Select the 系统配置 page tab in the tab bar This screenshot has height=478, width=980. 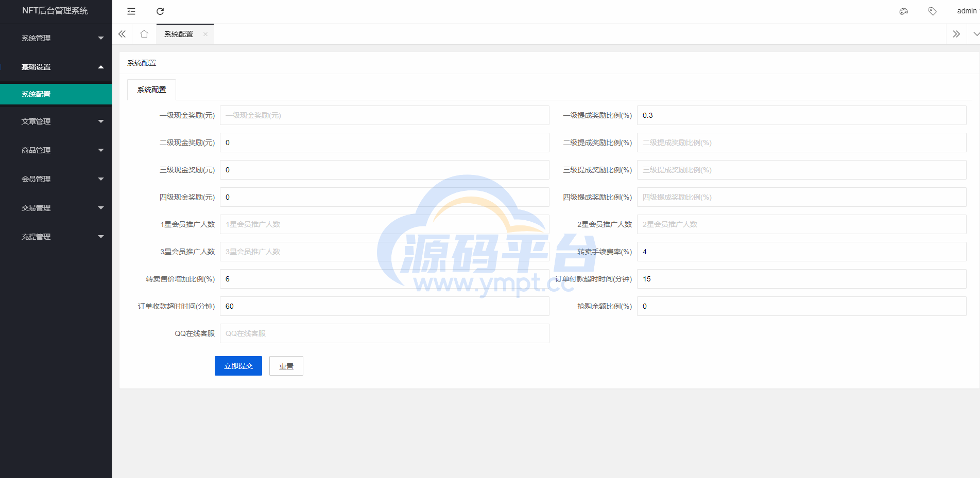[x=179, y=34]
